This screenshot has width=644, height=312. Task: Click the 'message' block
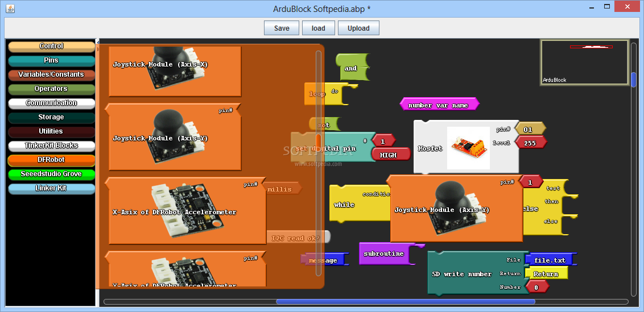[325, 260]
